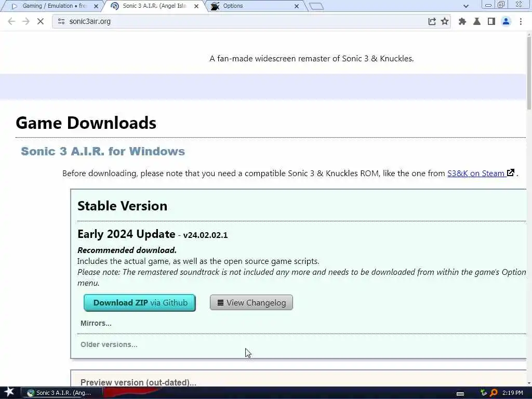Bookmark this page with star icon

(x=445, y=21)
